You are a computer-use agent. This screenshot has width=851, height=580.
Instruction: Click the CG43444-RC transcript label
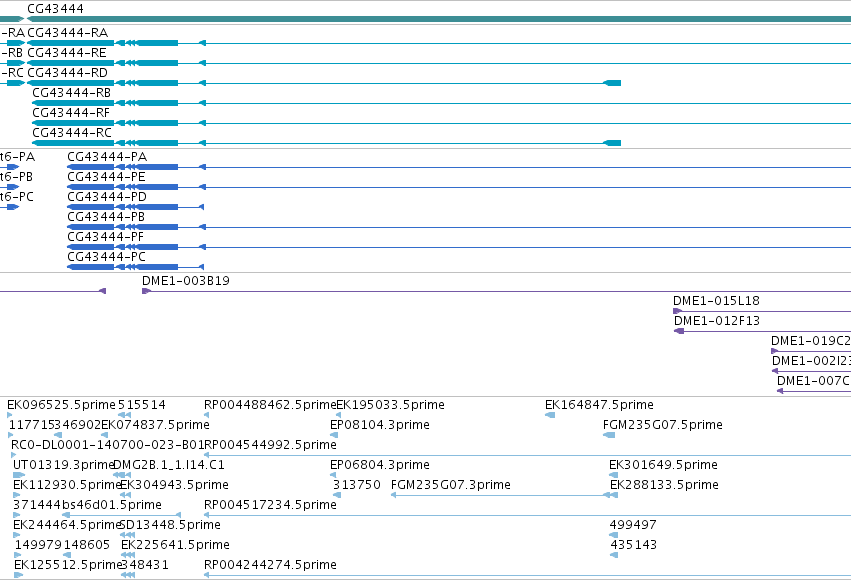tap(72, 133)
